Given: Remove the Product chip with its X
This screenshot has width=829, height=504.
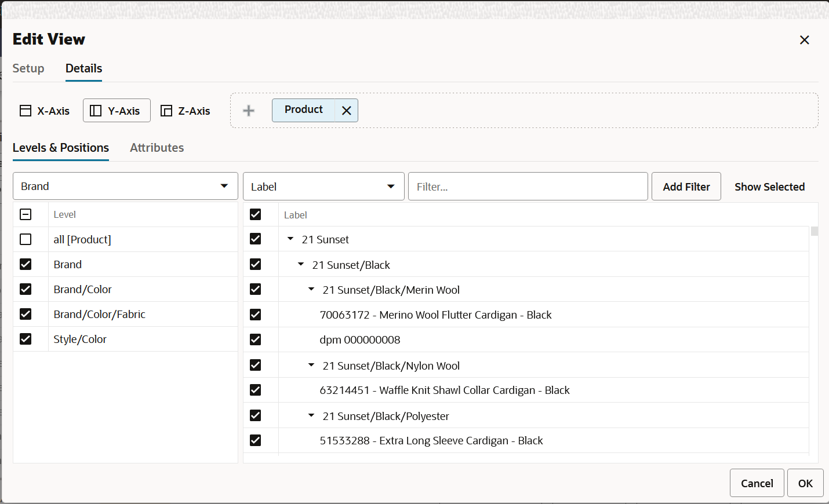Looking at the screenshot, I should pos(347,111).
